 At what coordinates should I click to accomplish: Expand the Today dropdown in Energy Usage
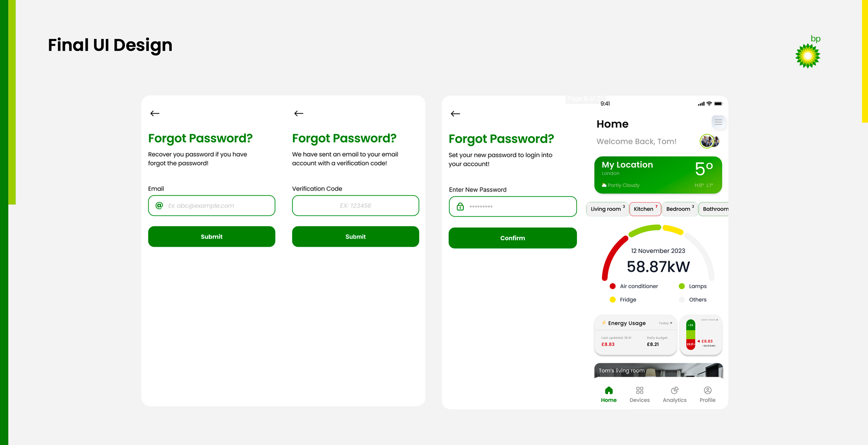tap(665, 323)
